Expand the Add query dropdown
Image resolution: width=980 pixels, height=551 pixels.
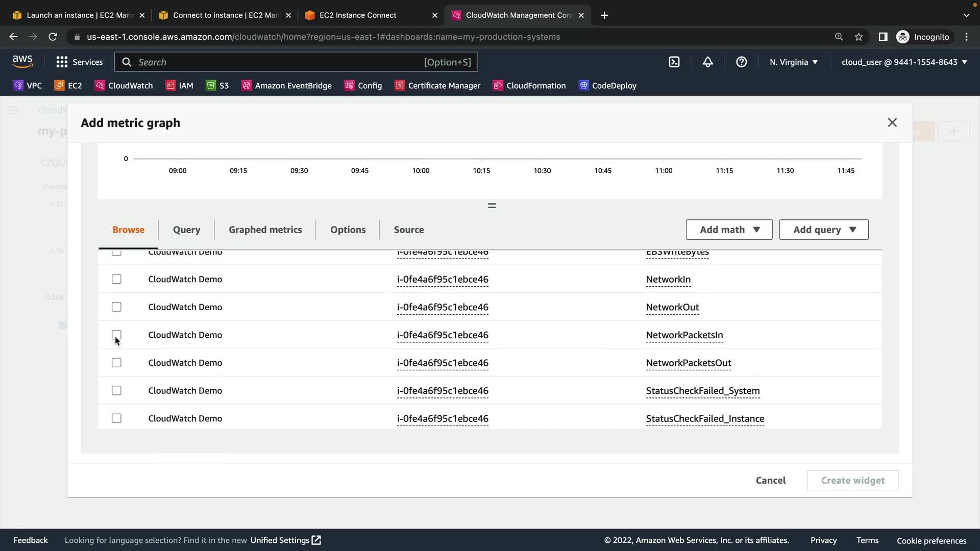tap(823, 230)
